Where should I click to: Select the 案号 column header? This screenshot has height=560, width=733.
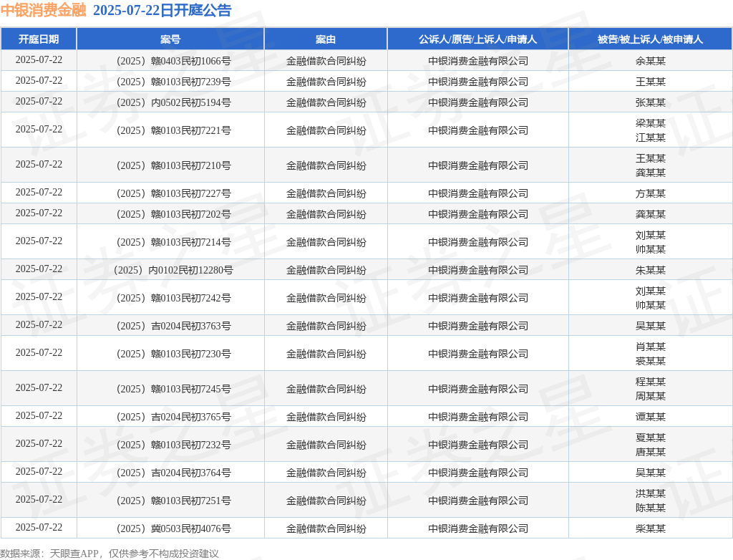point(170,39)
